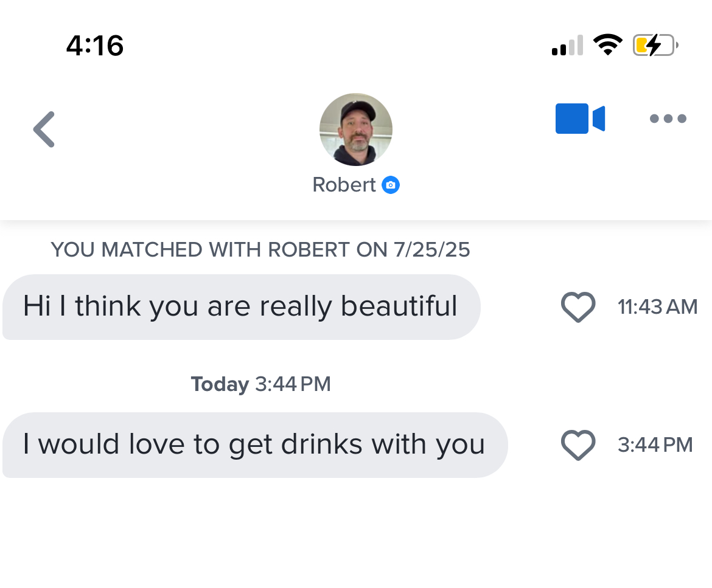This screenshot has width=712, height=588.
Task: Heart the "get drinks with you" message
Action: tap(578, 445)
